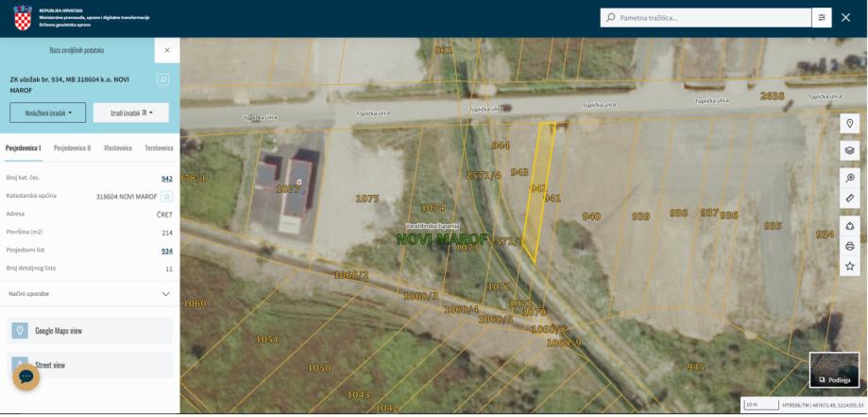
Task: Switch to the Posjedovnica I tab
Action: click(x=23, y=148)
